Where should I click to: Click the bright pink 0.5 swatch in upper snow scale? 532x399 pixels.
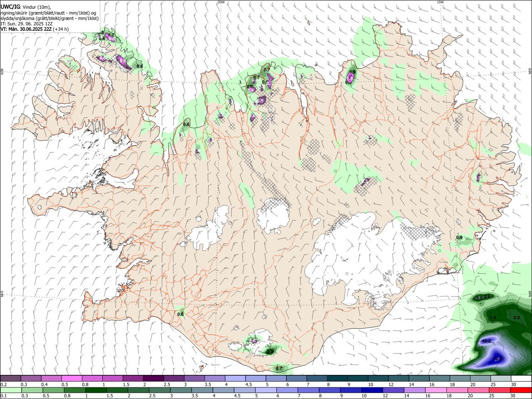tap(71, 379)
